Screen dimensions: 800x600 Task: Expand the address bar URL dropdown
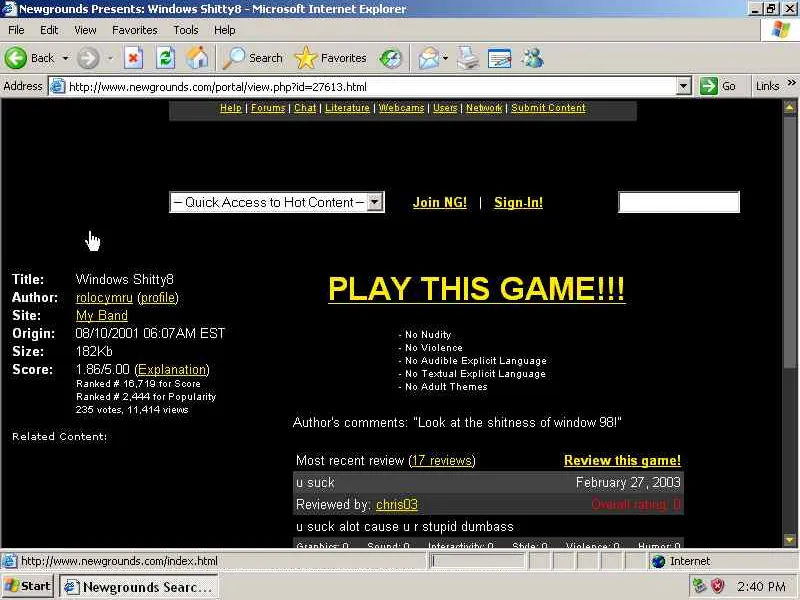683,86
